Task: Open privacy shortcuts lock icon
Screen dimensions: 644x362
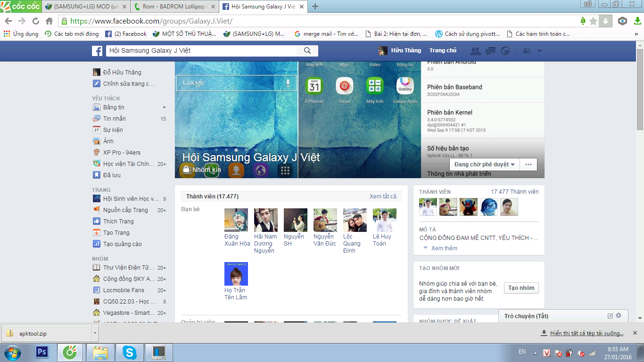Action: [x=527, y=51]
